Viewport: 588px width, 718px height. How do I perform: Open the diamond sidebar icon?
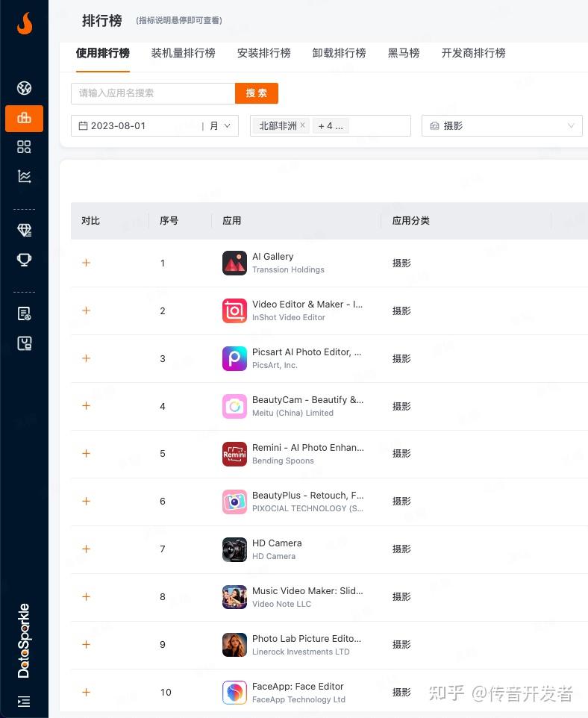pyautogui.click(x=25, y=230)
